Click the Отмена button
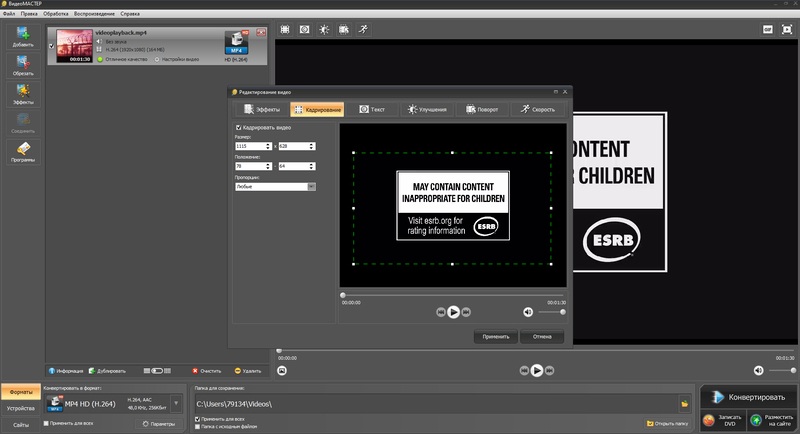 click(x=542, y=337)
